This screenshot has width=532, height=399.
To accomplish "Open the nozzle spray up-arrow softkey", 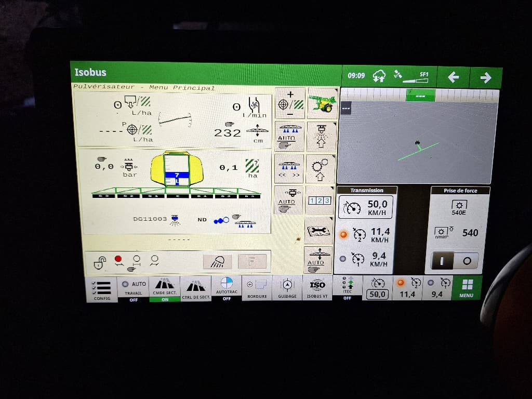I will point(321,137).
